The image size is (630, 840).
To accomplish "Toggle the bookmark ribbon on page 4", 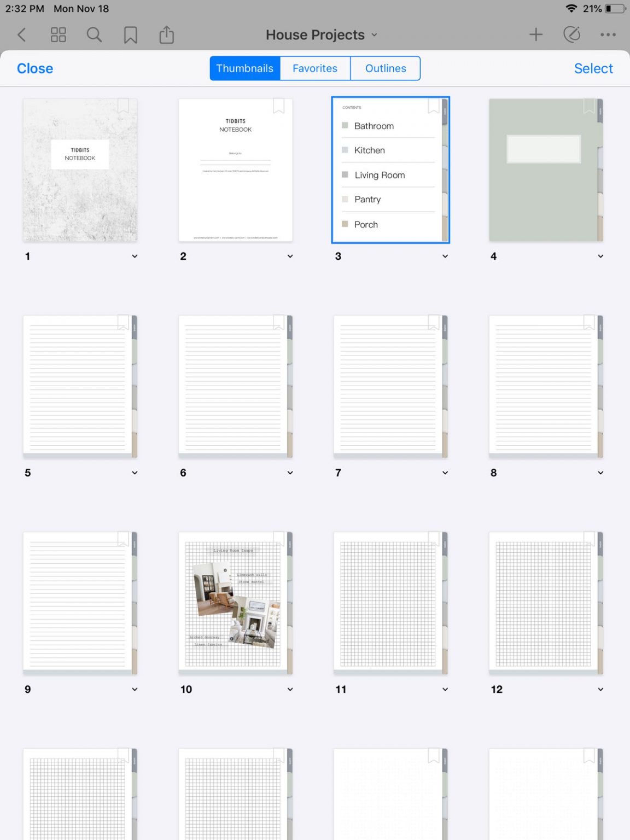I will pyautogui.click(x=588, y=107).
